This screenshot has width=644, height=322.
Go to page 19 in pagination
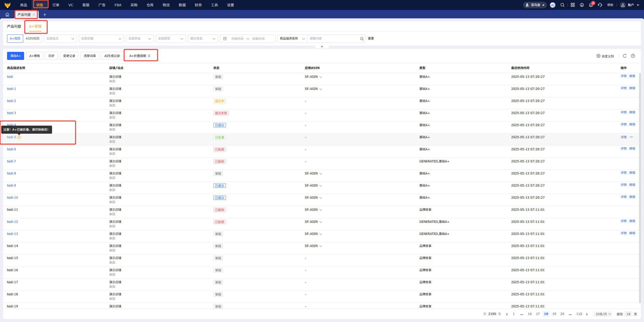tap(554, 314)
